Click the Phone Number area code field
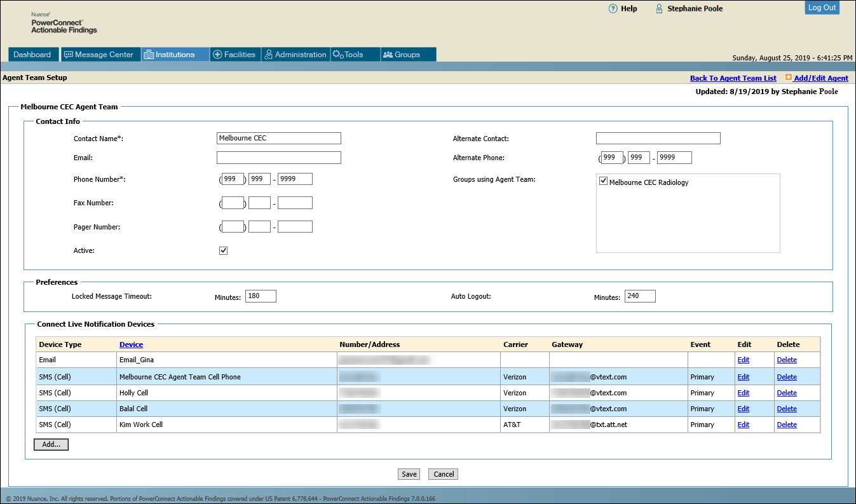Viewport: 856px width, 504px height. click(233, 179)
